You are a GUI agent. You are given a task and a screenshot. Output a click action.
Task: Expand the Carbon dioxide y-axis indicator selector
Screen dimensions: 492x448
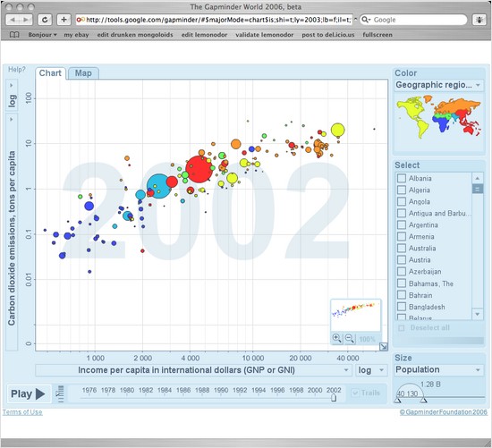pyautogui.click(x=12, y=119)
